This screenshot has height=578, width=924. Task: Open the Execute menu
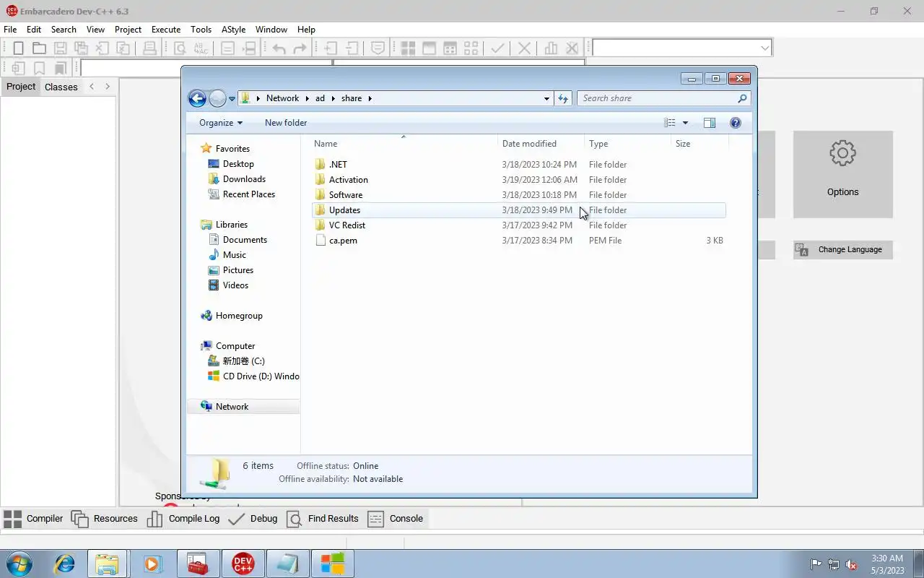(x=166, y=30)
